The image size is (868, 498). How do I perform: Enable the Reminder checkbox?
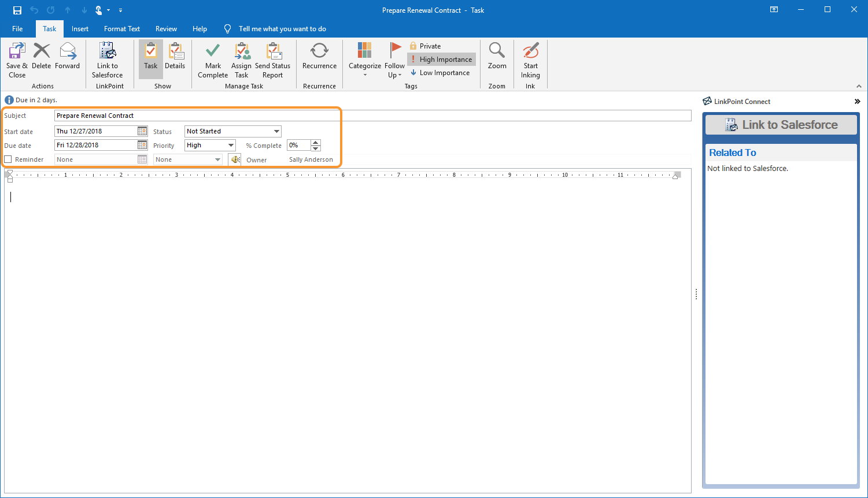pyautogui.click(x=8, y=159)
